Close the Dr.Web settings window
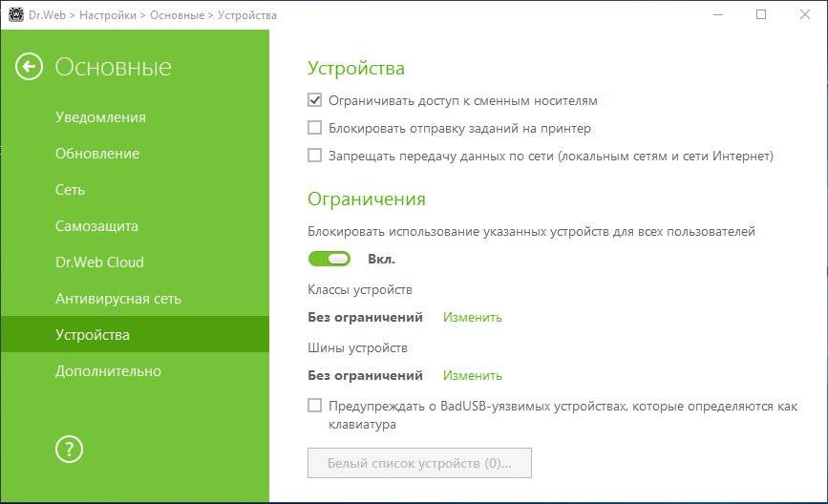828x504 pixels. click(805, 14)
